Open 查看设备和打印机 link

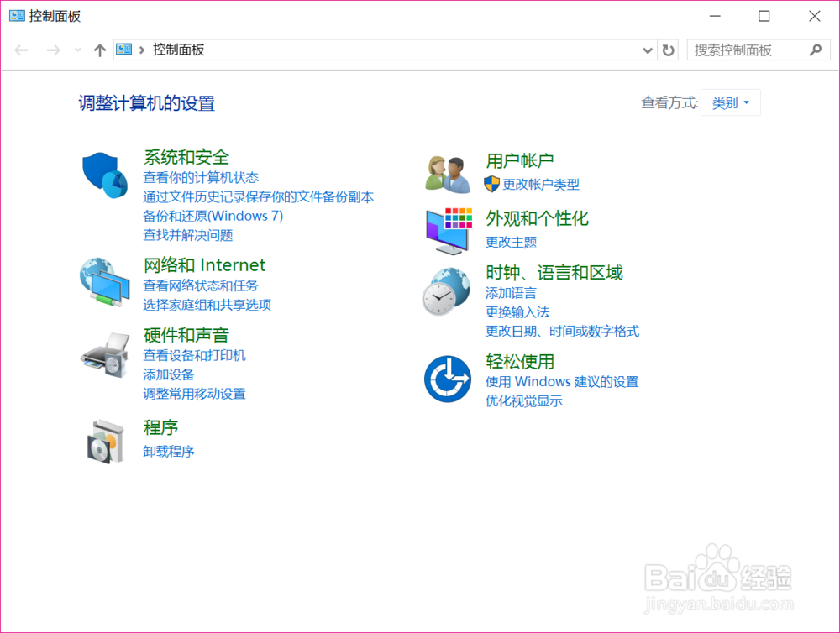[195, 356]
